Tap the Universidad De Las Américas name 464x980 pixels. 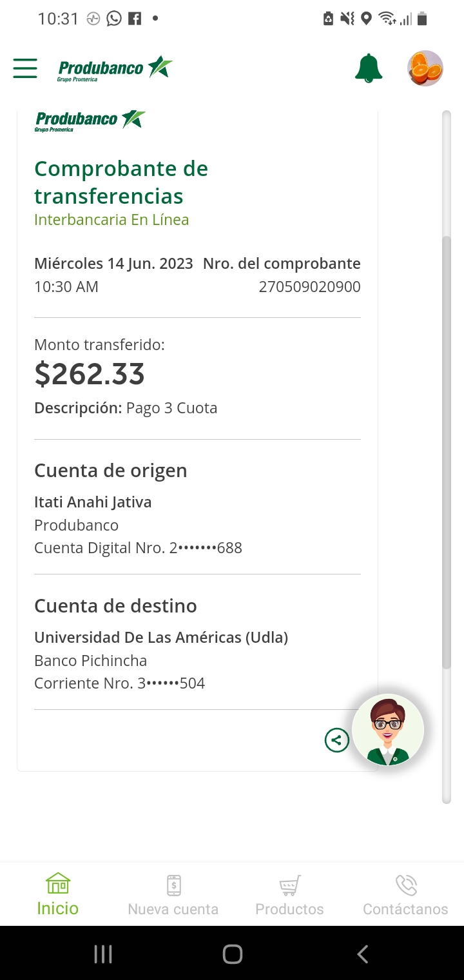[161, 638]
